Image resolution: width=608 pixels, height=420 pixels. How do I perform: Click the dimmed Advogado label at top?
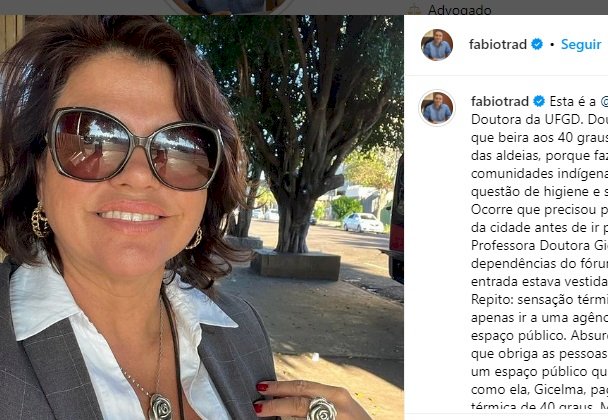tap(459, 10)
